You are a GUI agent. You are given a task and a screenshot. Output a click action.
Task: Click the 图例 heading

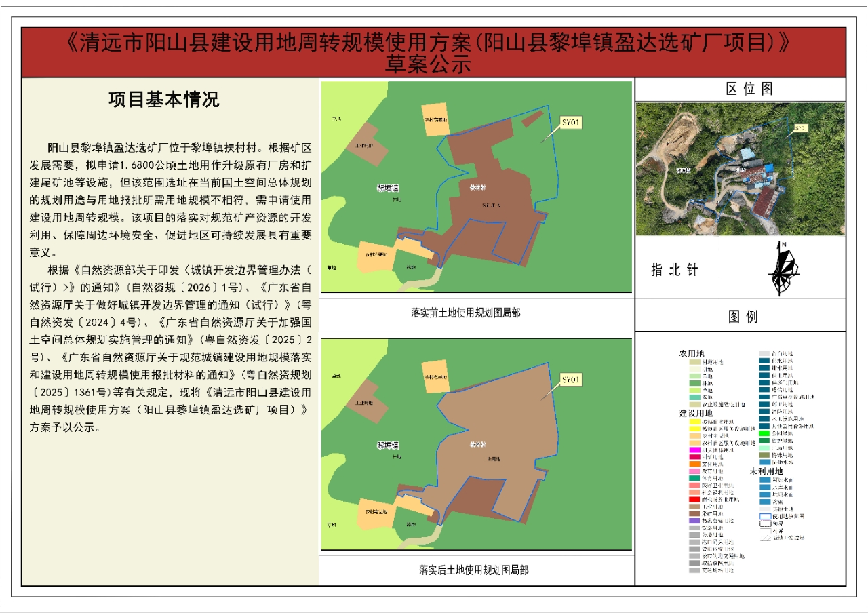pos(743,317)
